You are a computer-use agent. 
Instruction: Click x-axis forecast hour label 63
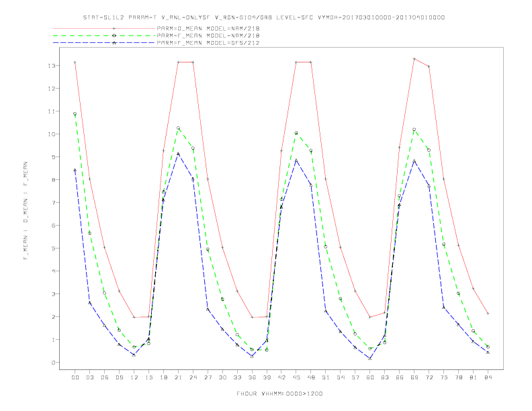(x=385, y=377)
